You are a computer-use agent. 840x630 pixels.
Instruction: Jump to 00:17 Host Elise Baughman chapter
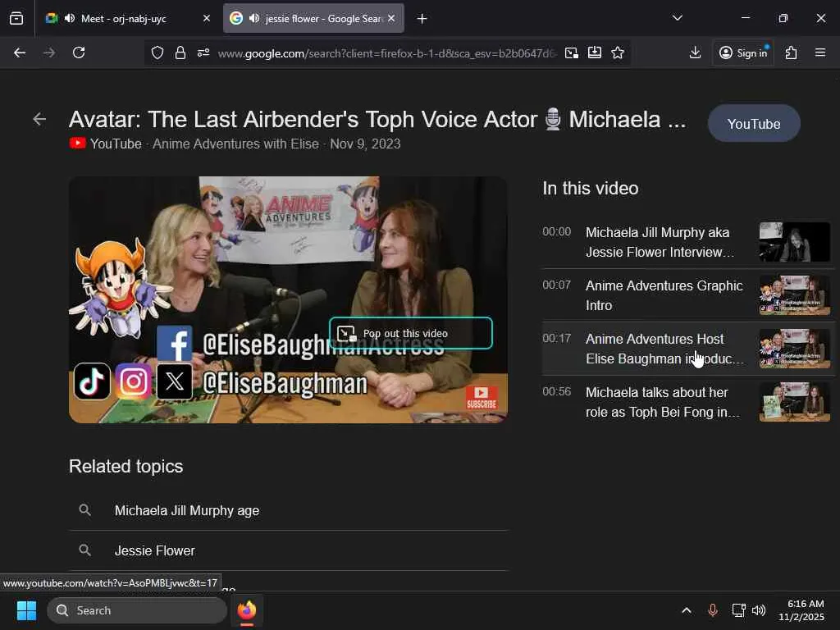point(688,349)
